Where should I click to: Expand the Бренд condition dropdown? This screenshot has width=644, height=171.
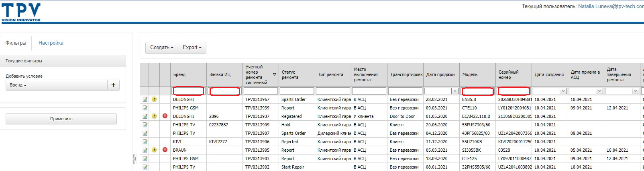(x=56, y=85)
